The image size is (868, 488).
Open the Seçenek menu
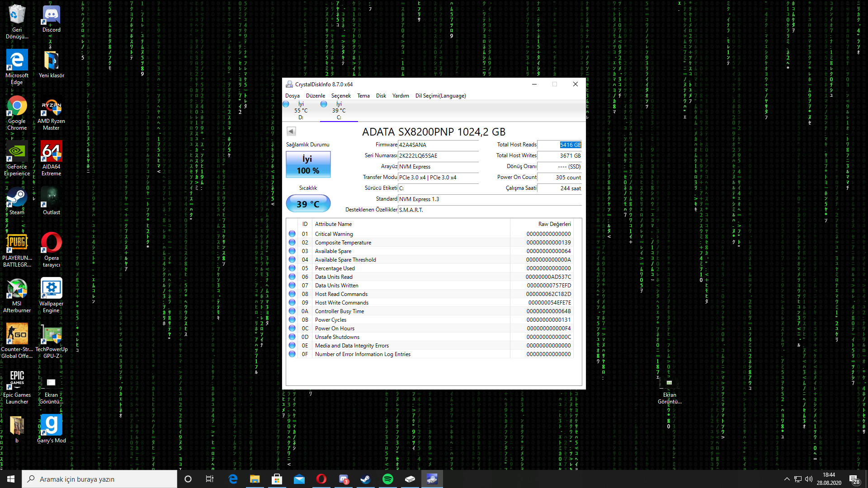tap(341, 96)
